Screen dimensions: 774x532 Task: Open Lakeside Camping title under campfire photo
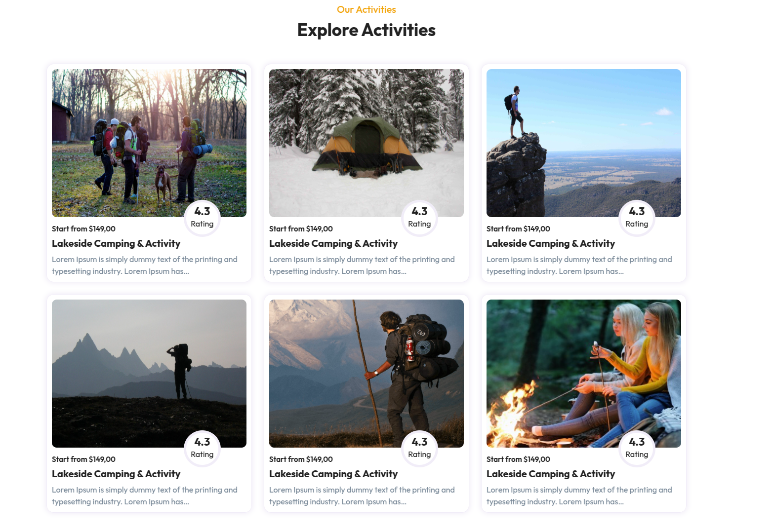[551, 474]
